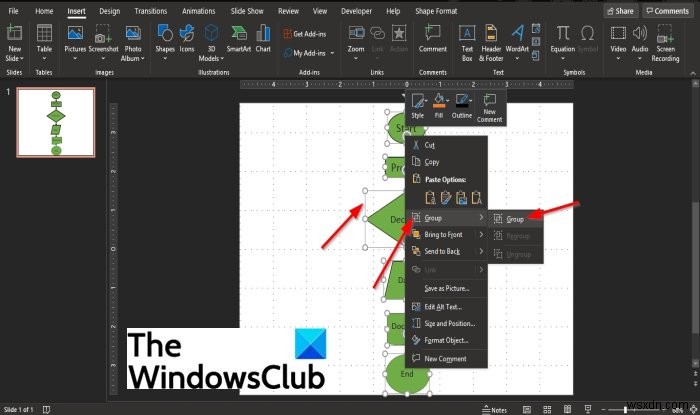The image size is (700, 415).
Task: Open the Comments pane button
Action: point(668,11)
